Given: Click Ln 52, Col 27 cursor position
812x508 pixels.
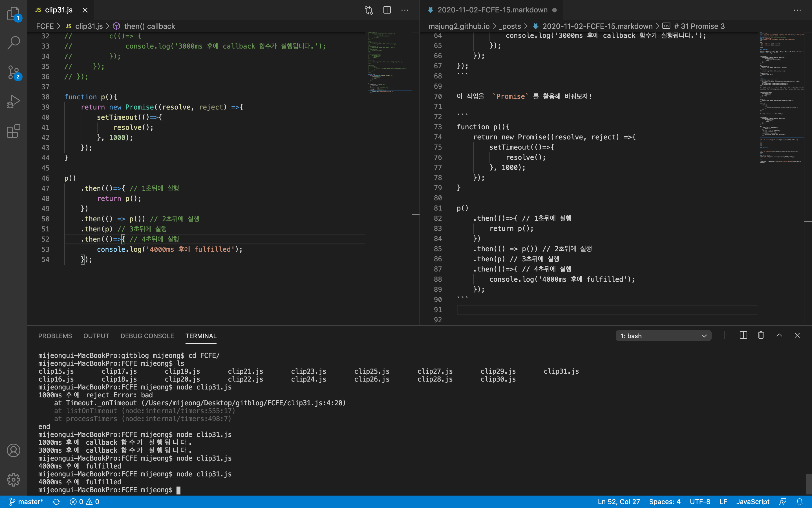Looking at the screenshot, I should click(619, 502).
